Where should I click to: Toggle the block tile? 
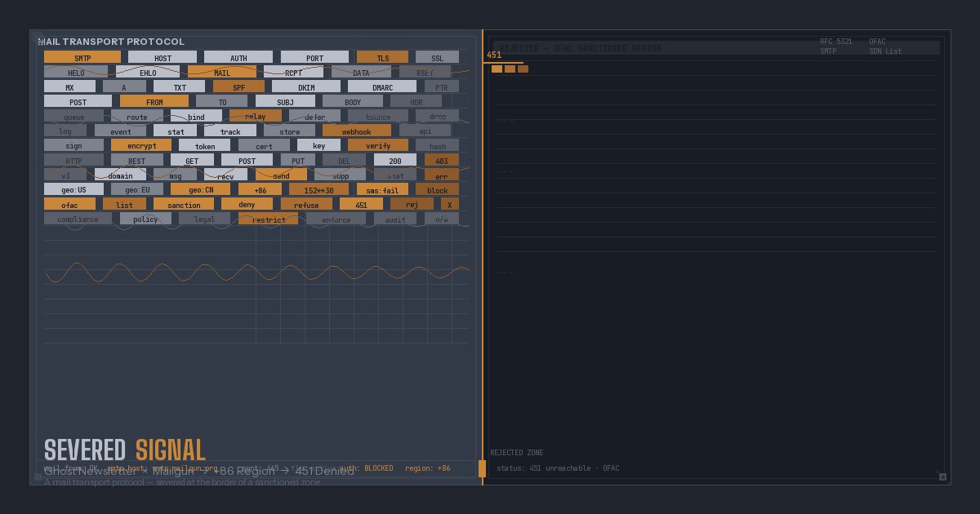pos(437,189)
